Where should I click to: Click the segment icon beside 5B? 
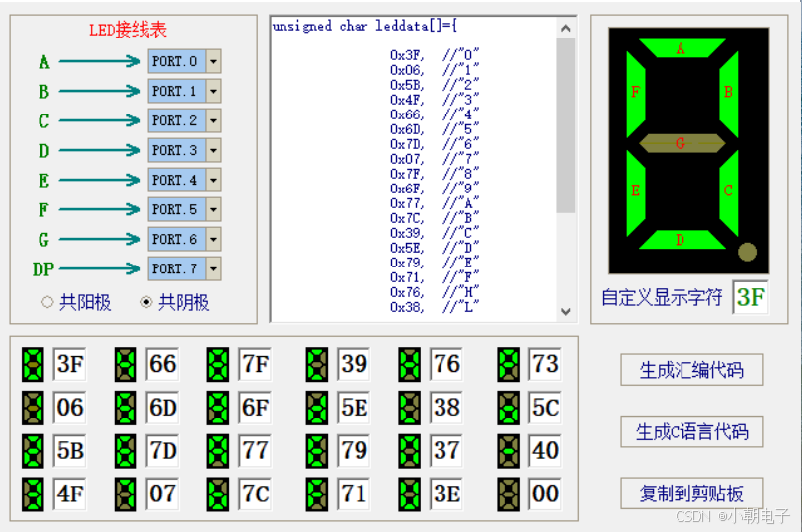(33, 451)
